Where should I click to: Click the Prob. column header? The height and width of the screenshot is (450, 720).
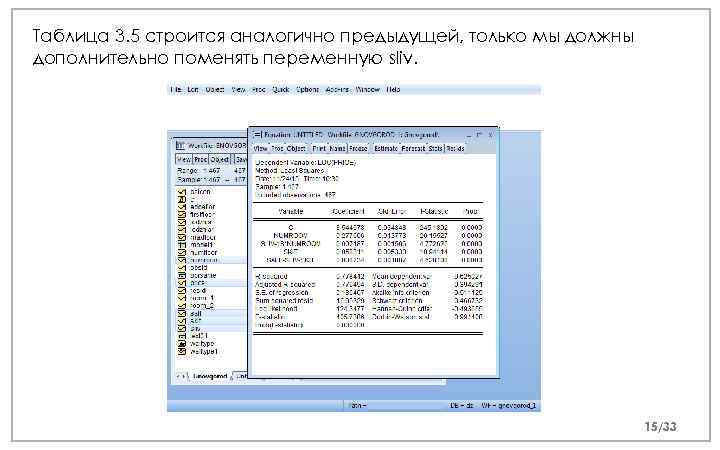click(471, 212)
